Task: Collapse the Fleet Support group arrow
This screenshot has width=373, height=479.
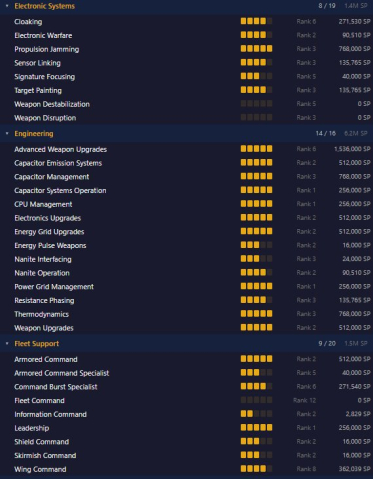Action: tap(7, 343)
